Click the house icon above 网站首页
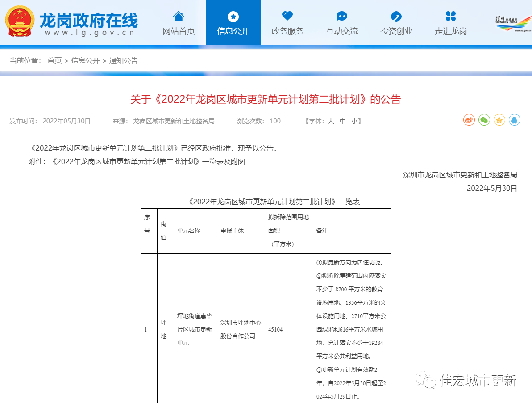 click(x=179, y=17)
